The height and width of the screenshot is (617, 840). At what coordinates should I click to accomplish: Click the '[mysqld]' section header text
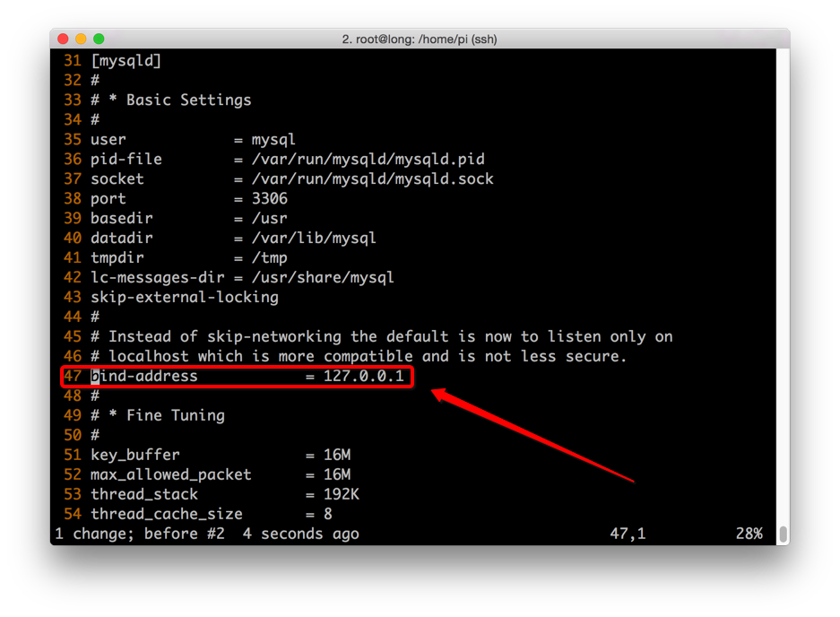(126, 61)
